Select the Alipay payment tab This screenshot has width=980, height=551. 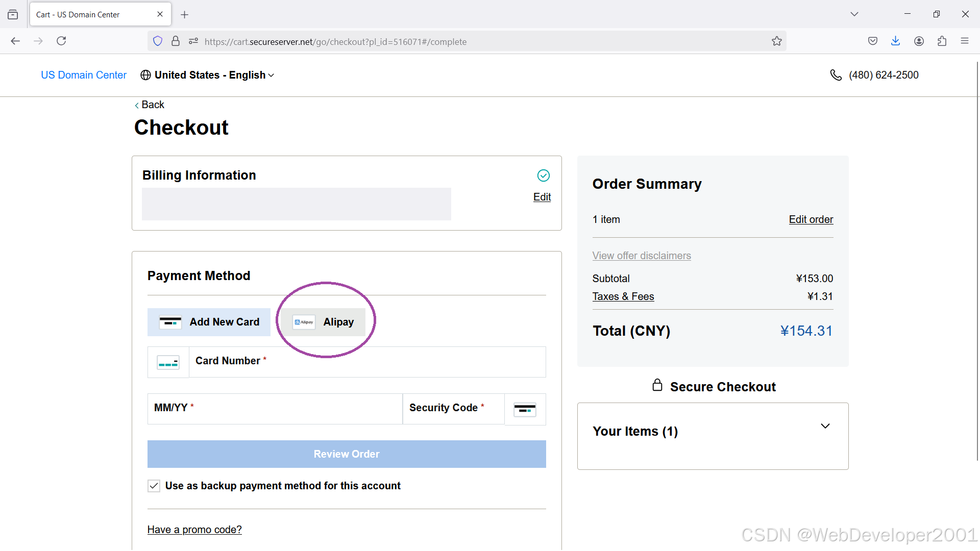coord(323,322)
